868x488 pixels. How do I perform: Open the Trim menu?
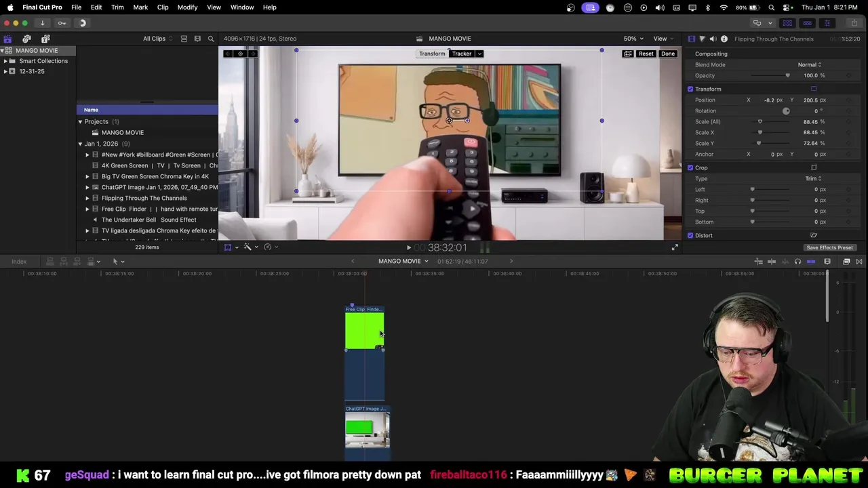(117, 7)
